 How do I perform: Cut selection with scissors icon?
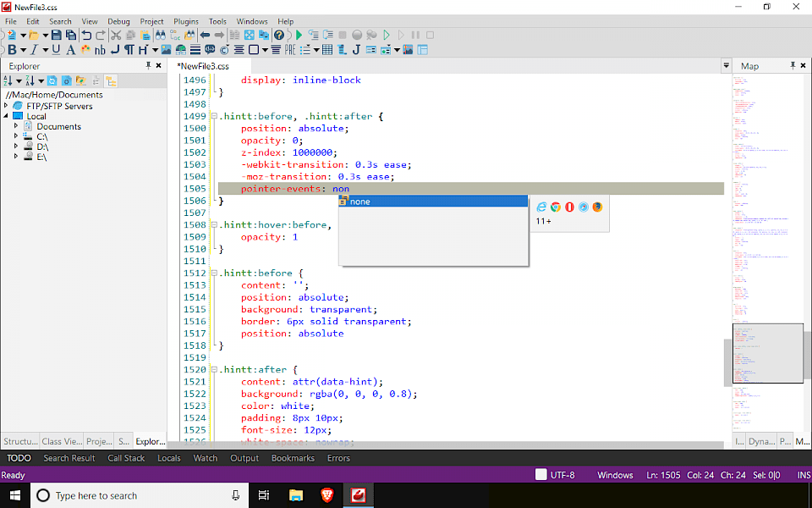click(x=116, y=36)
